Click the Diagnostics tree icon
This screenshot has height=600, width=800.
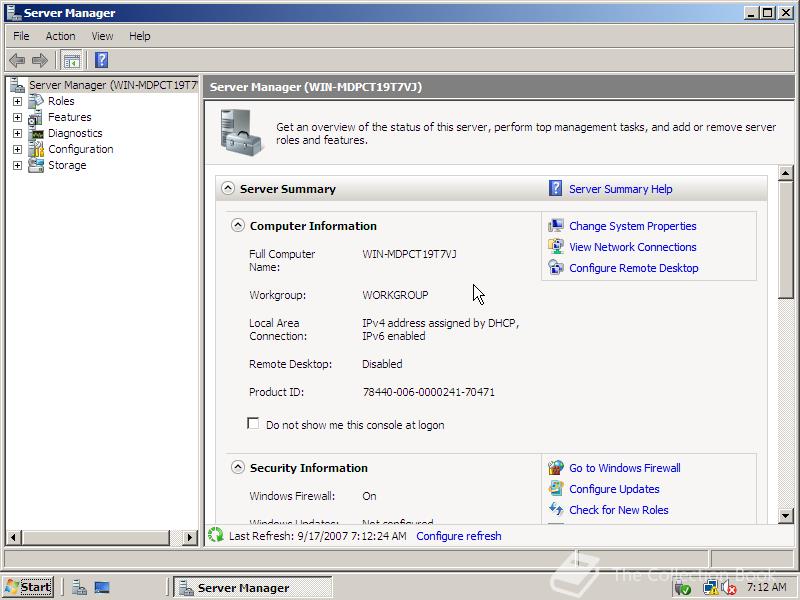click(36, 133)
